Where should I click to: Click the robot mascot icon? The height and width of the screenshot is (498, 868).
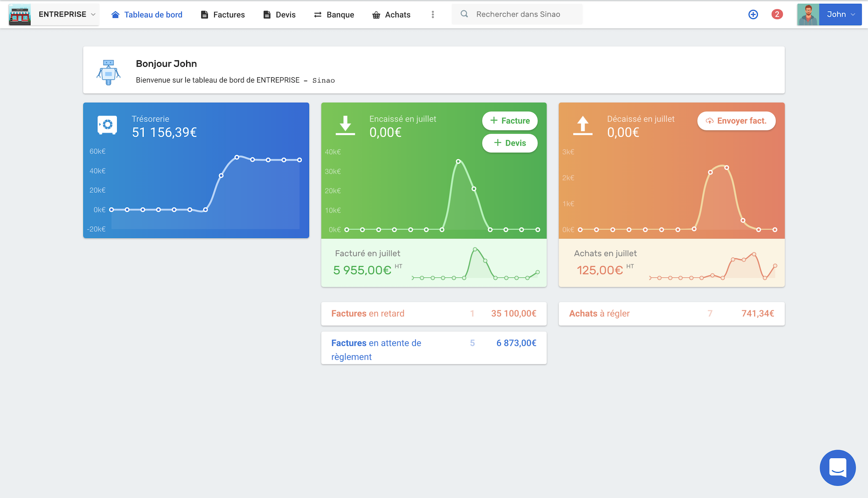click(x=108, y=72)
